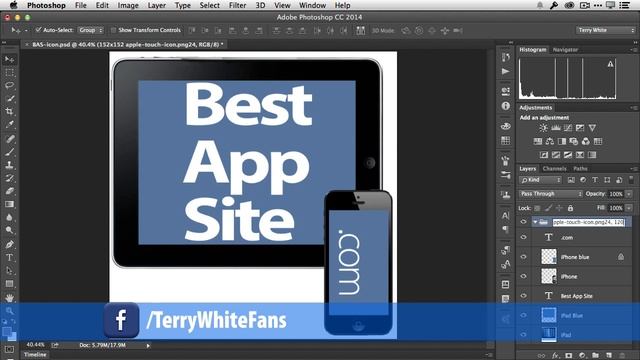Image resolution: width=640 pixels, height=360 pixels.
Task: Open the Pass Through blend mode dropdown
Action: pos(550,194)
